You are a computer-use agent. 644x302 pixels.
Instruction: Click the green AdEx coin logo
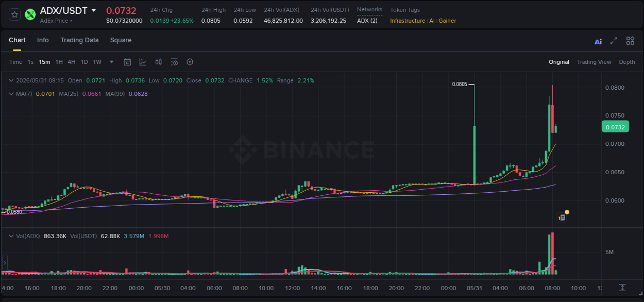click(30, 14)
